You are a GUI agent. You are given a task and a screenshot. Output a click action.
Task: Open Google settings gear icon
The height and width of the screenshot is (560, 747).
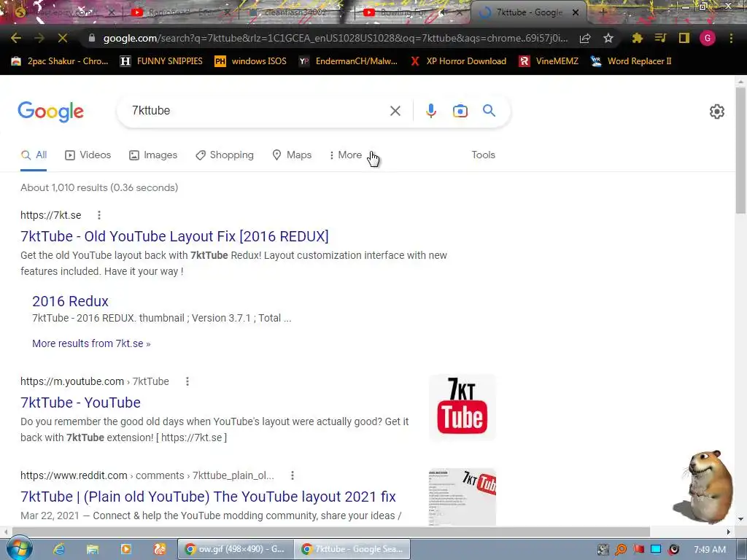point(717,112)
